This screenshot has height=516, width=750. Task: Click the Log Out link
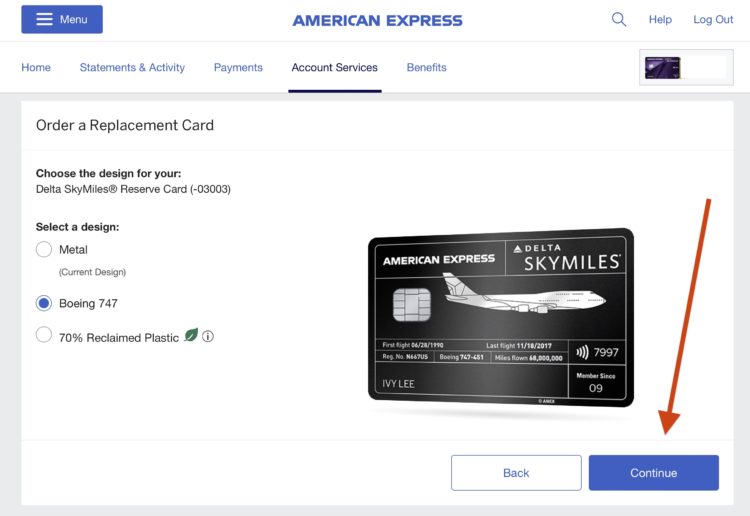click(x=713, y=20)
